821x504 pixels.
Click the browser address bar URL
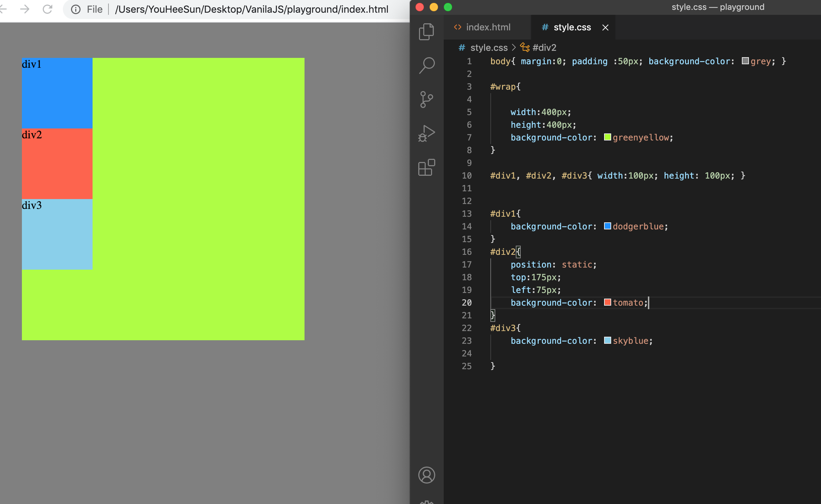tap(252, 9)
